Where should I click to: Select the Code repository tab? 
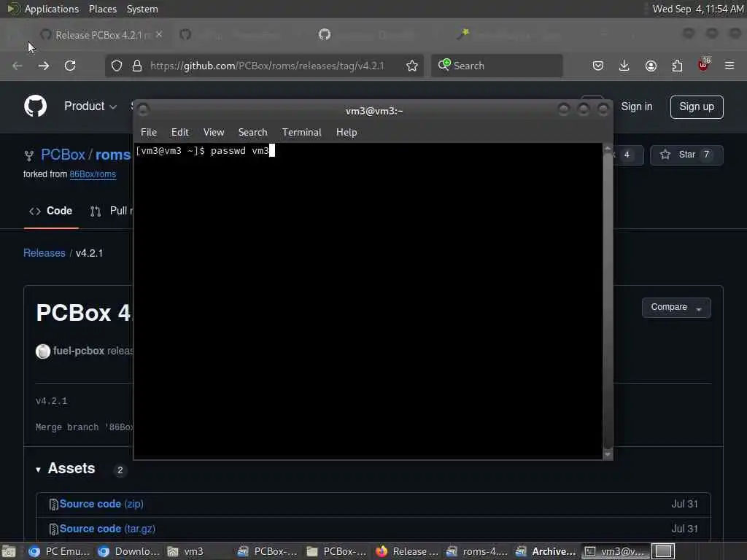51,211
